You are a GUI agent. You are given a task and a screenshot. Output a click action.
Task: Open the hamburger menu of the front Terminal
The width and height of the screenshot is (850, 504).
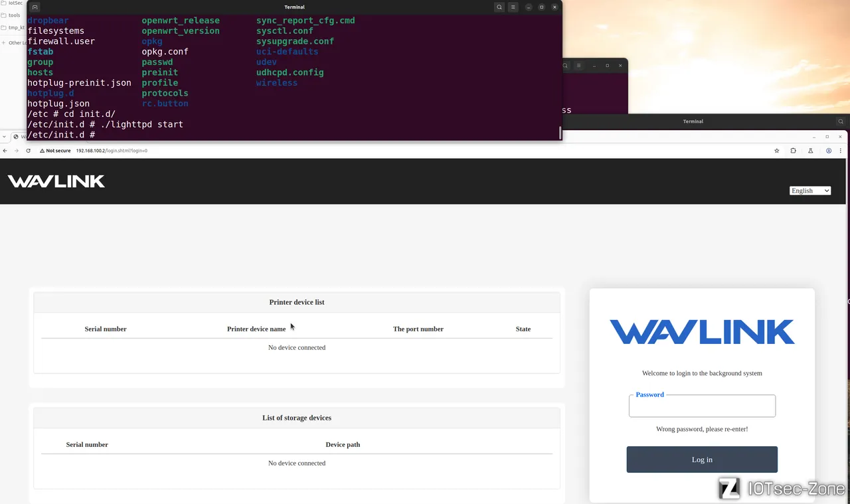pos(513,7)
